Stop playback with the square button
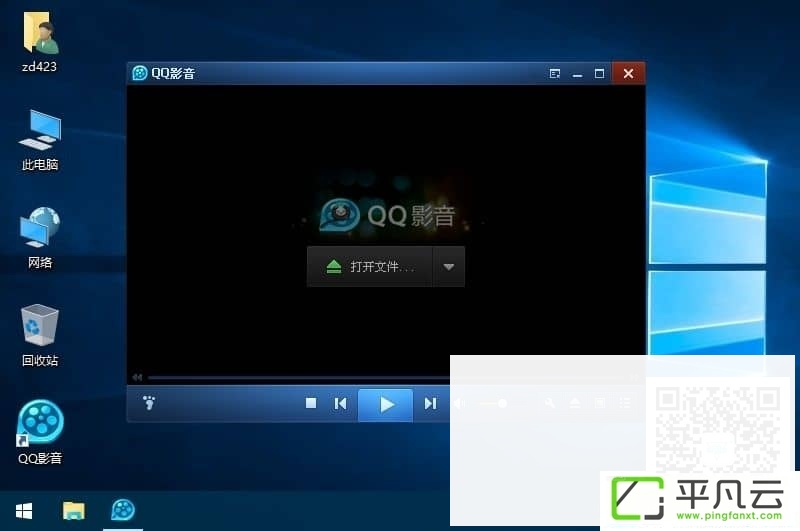 click(x=311, y=403)
